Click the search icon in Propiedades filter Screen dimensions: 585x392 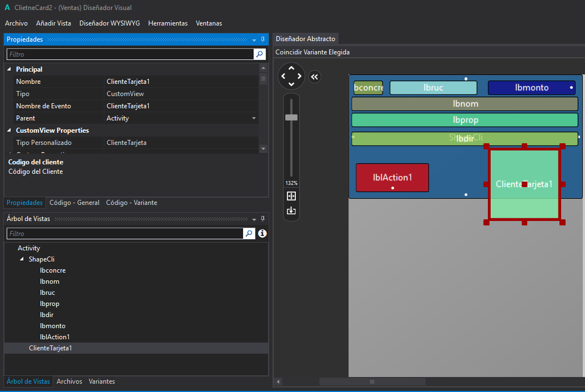pos(259,54)
